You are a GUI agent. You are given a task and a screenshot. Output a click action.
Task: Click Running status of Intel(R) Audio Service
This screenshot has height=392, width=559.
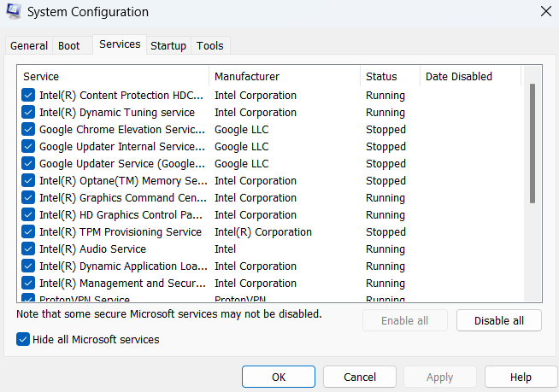point(385,249)
